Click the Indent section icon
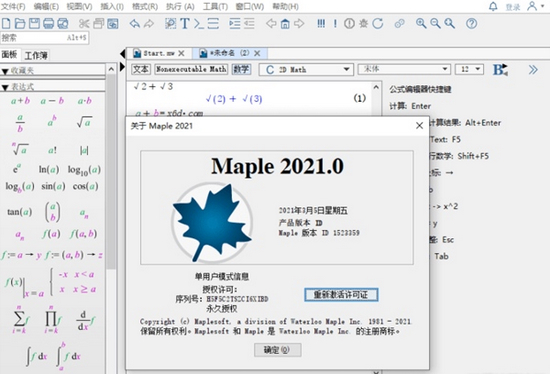This screenshot has width=550, height=374. 235,24
